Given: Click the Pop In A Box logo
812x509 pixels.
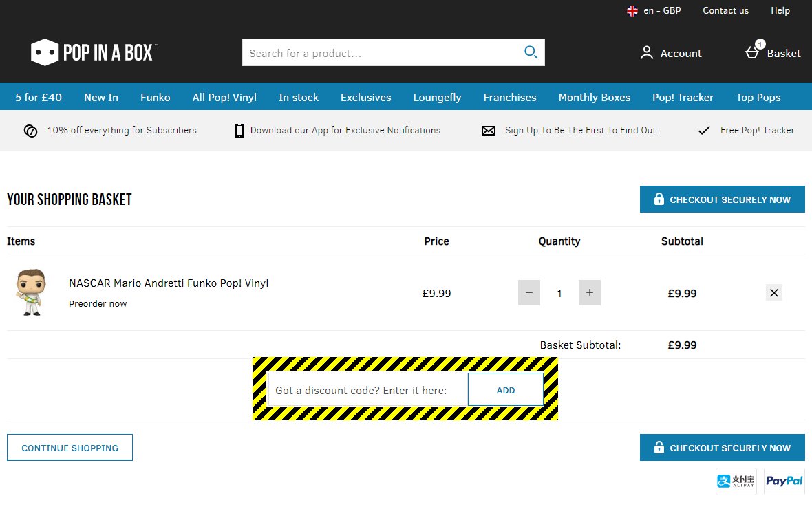Looking at the screenshot, I should (94, 53).
